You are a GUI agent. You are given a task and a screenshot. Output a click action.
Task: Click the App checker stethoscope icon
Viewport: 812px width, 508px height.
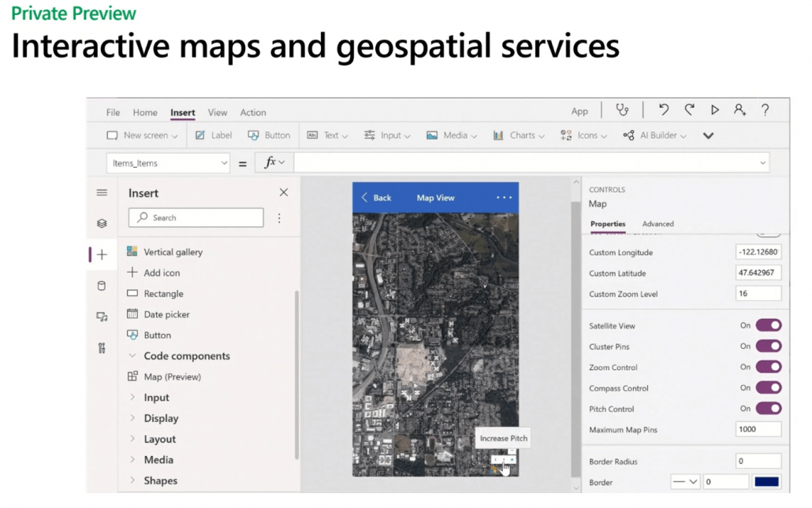(623, 110)
